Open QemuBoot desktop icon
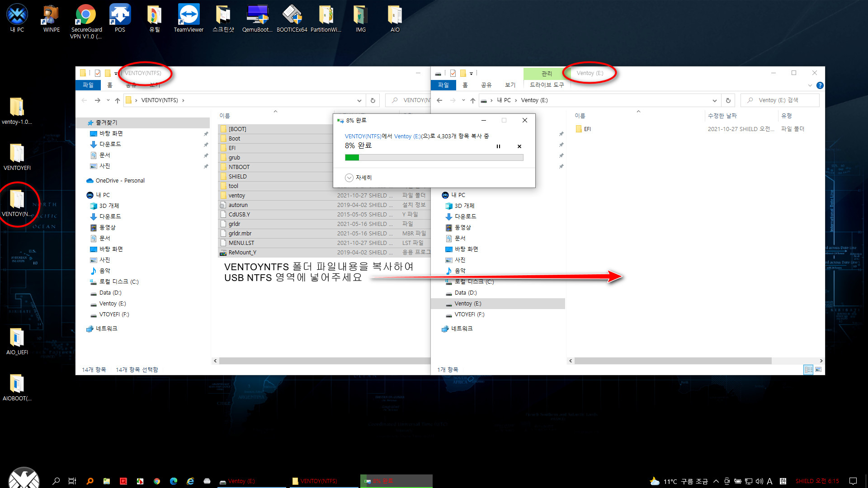Image resolution: width=868 pixels, height=488 pixels. [257, 18]
